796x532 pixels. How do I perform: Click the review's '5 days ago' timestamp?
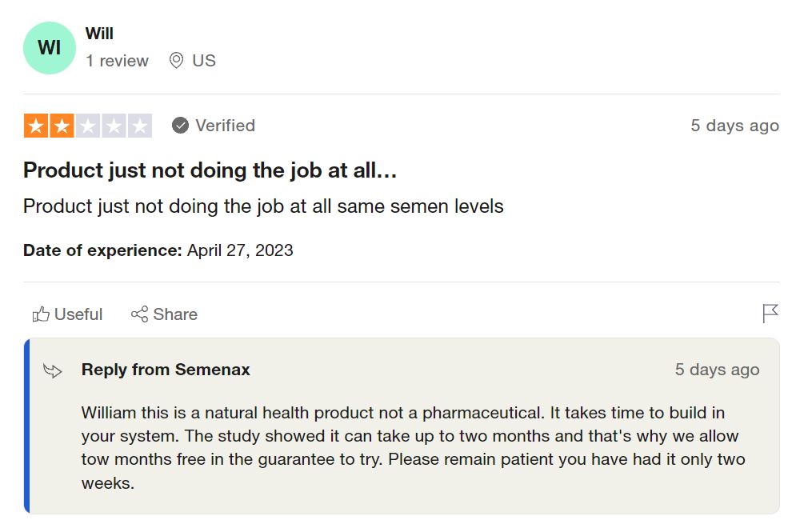[x=734, y=126]
